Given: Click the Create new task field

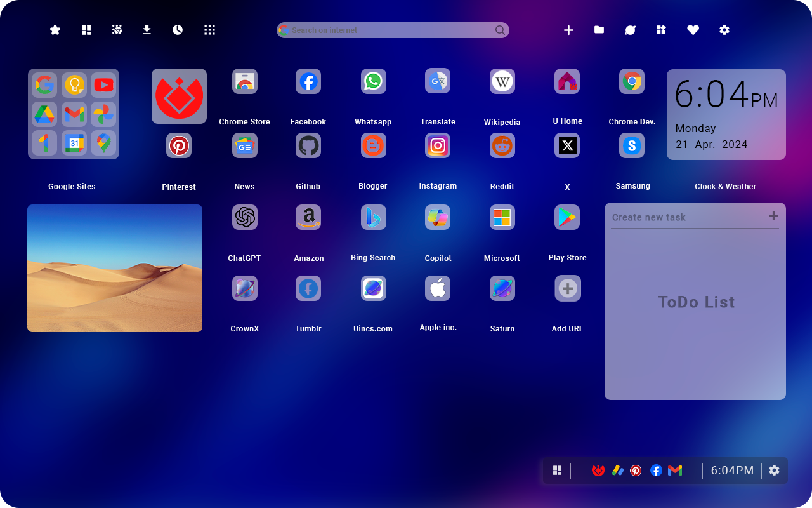Looking at the screenshot, I should coord(687,217).
